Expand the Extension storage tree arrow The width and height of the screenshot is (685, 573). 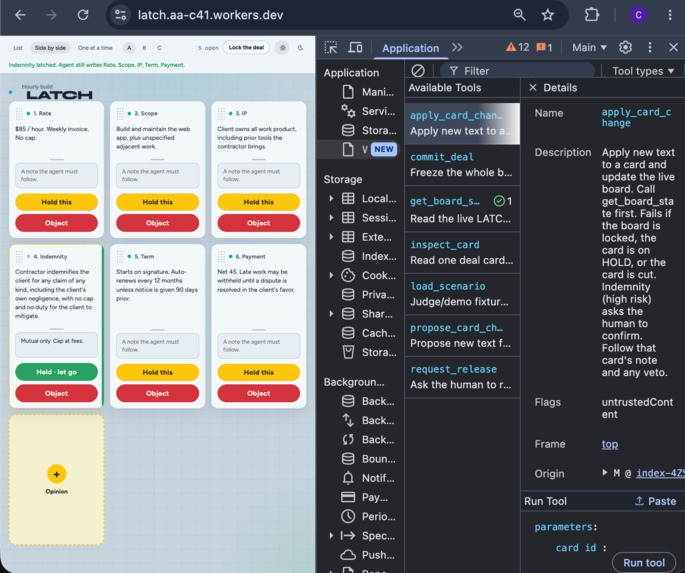(x=331, y=237)
